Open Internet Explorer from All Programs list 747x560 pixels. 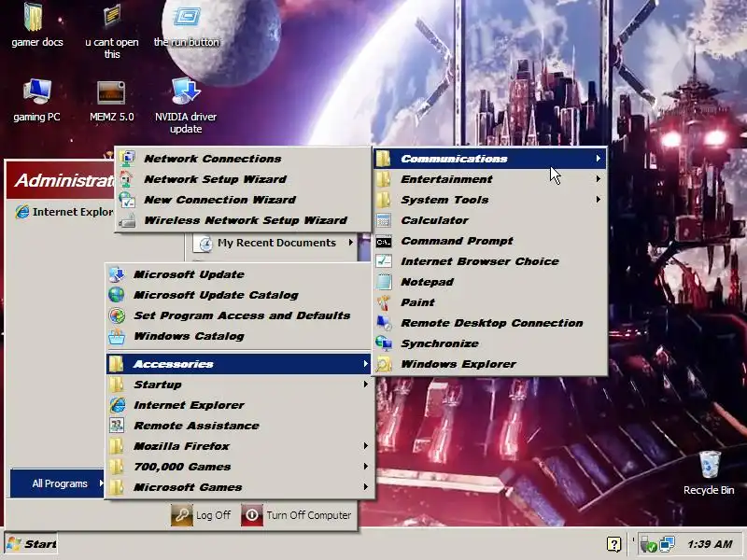click(240, 405)
